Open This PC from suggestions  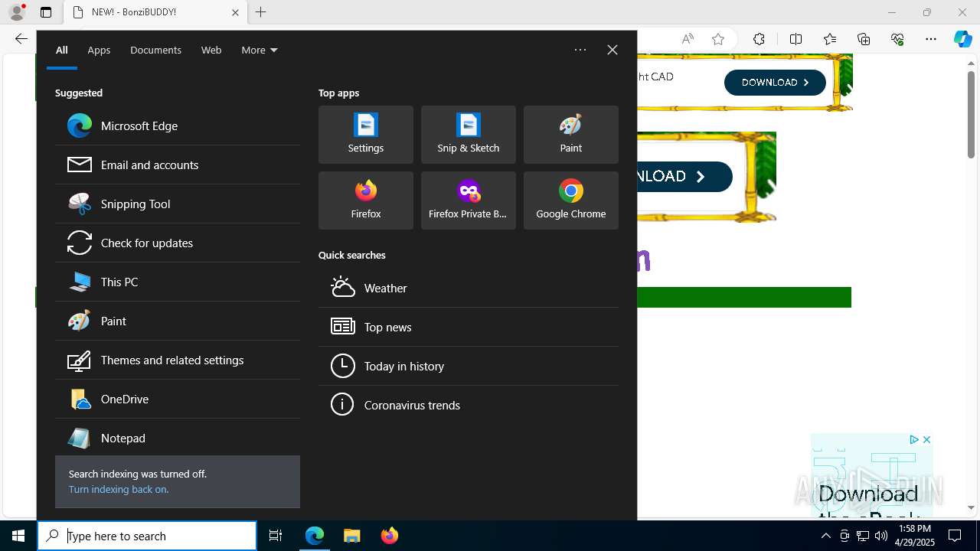[178, 282]
